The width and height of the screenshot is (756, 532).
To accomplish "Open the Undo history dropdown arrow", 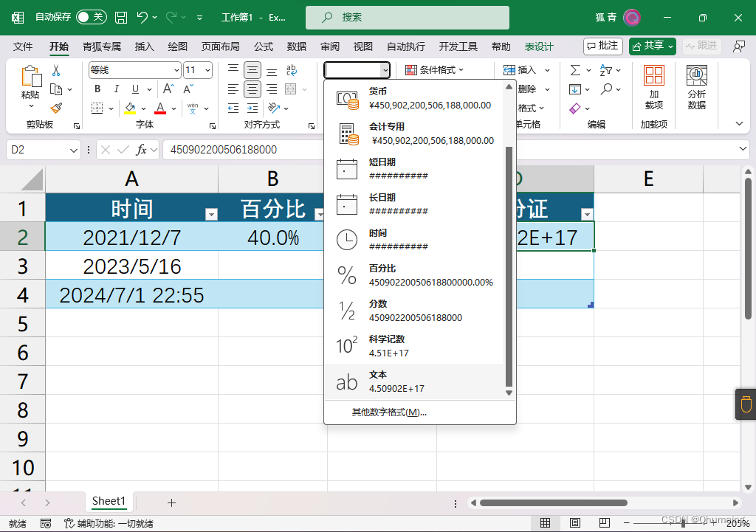I will coord(155,18).
